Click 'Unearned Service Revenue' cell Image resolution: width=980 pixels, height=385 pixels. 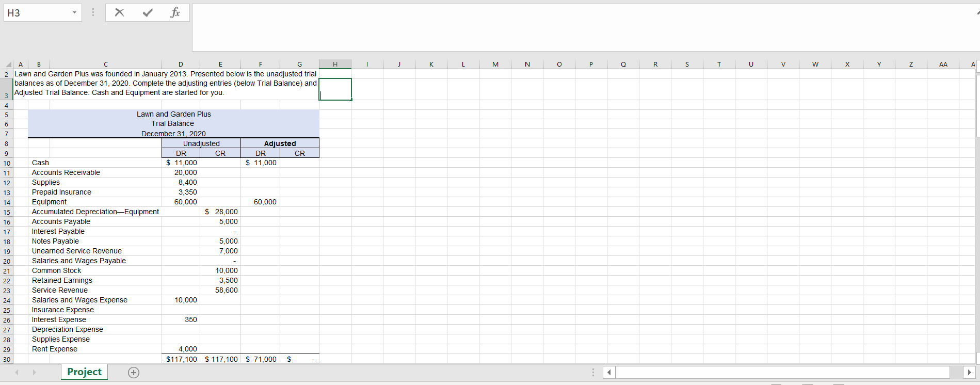point(77,251)
